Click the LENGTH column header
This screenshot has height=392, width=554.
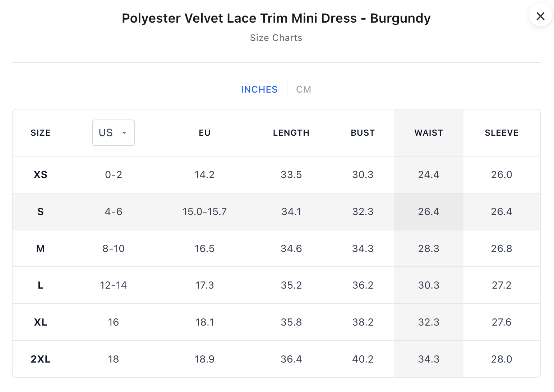291,133
